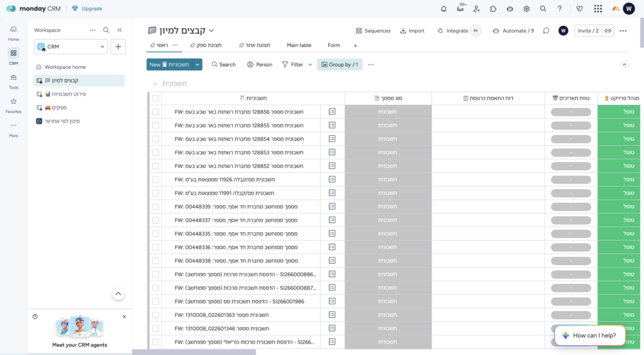Add a new view with plus tab
Screen dimensions: 644x355
[355, 46]
